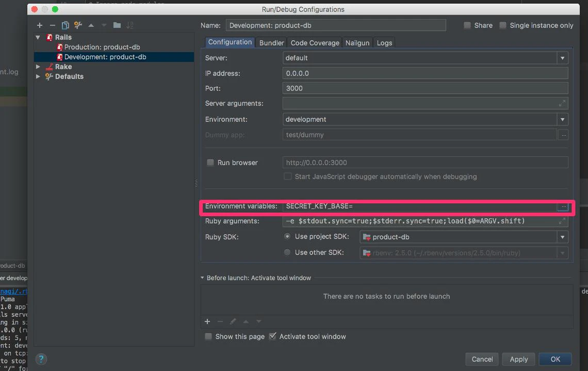Viewport: 588px width, 371px height.
Task: Click the Environment variables field
Action: point(420,206)
